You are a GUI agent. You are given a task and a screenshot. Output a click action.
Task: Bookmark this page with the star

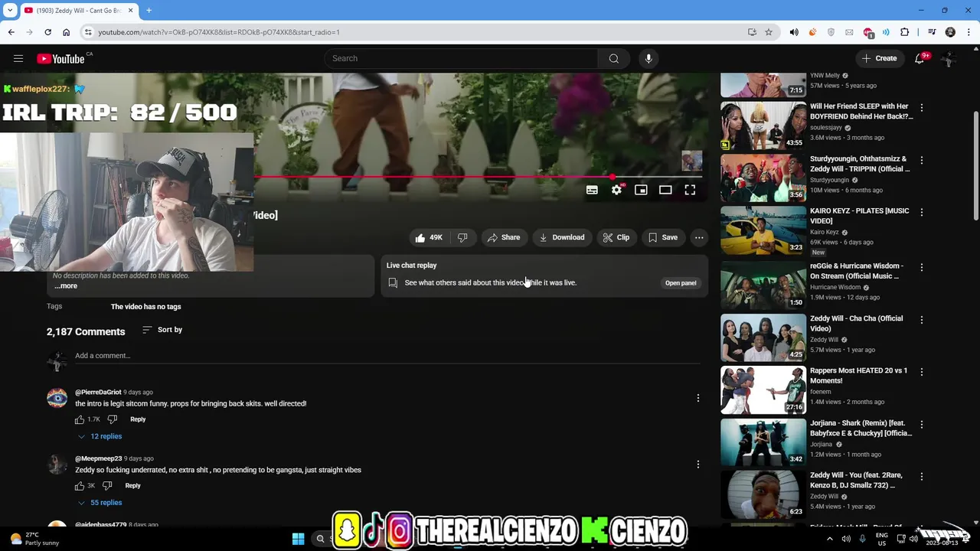[x=769, y=32]
